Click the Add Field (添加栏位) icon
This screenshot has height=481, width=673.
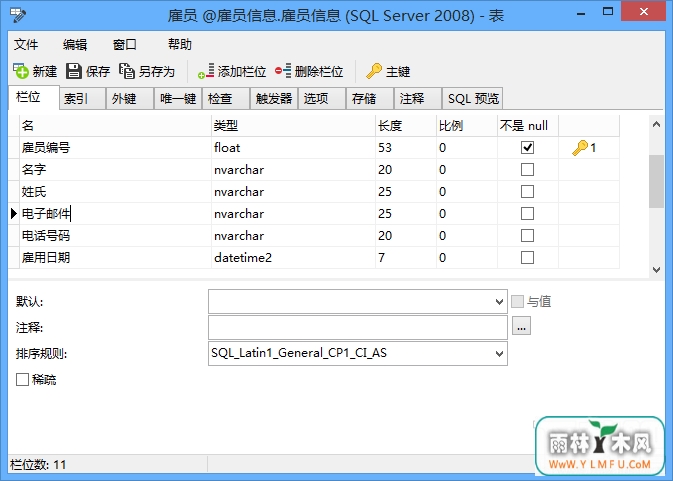click(206, 71)
